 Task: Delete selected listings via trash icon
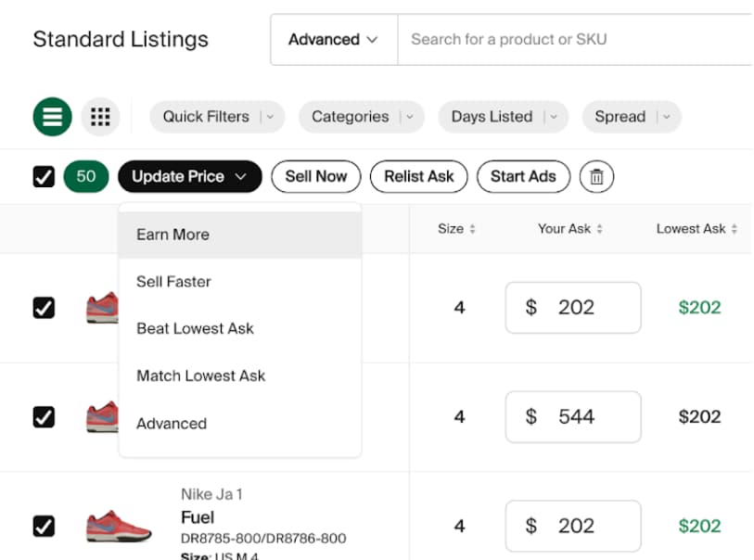pyautogui.click(x=596, y=176)
